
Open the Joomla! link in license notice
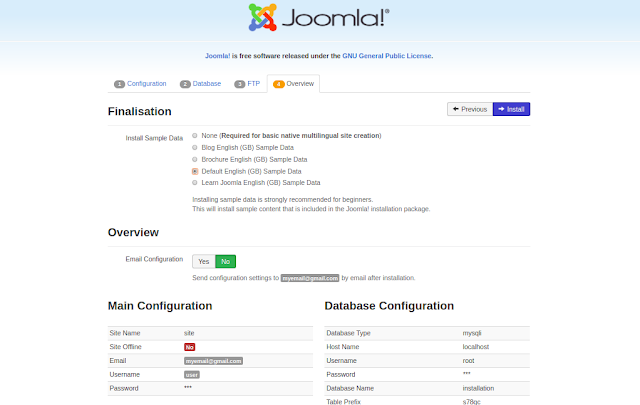218,56
